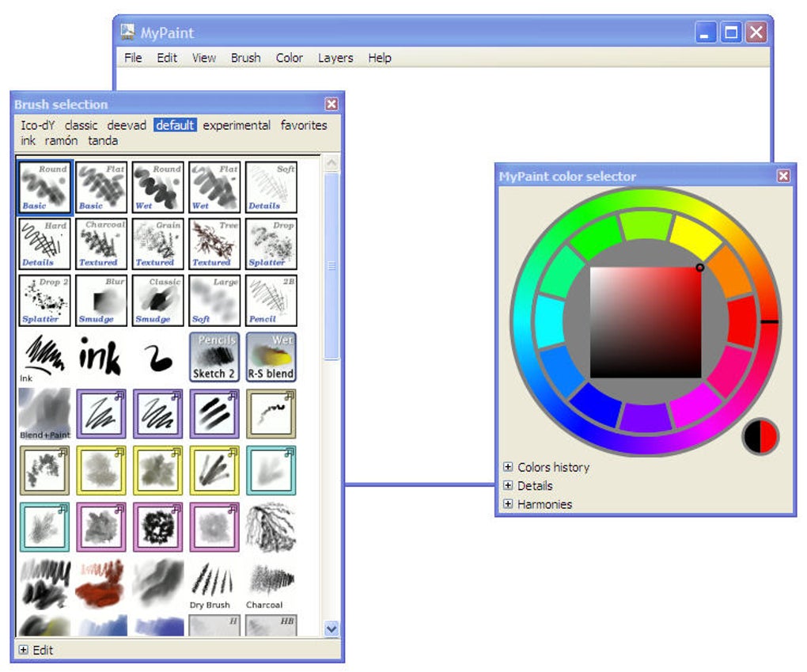This screenshot has width=807, height=672.
Task: Click the saturation-value square in color selector
Action: (646, 322)
